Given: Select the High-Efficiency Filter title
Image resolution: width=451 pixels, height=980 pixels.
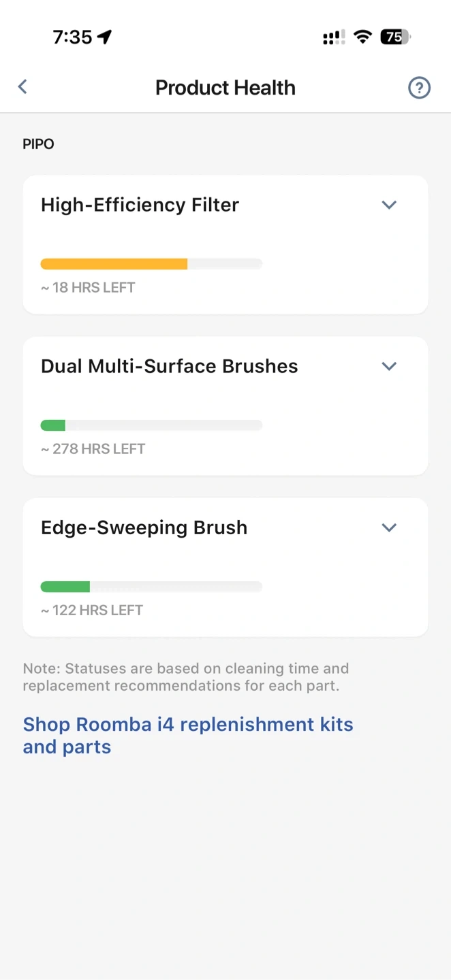Looking at the screenshot, I should [140, 205].
